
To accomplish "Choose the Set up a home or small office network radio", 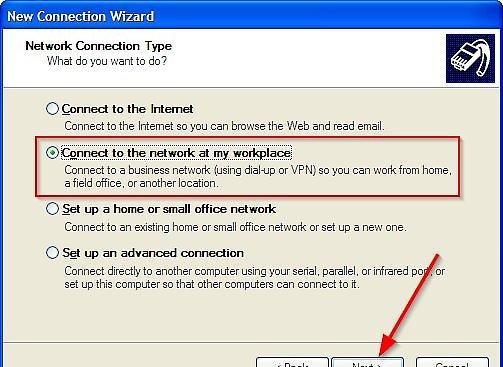I will pyautogui.click(x=52, y=209).
